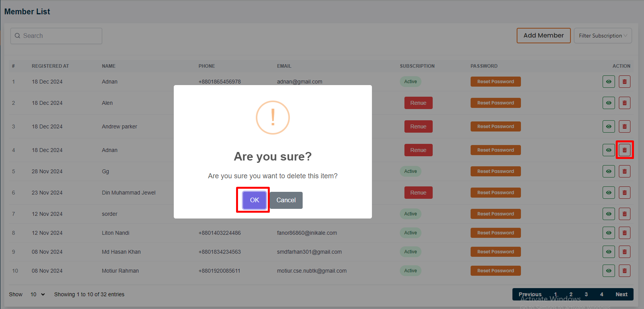The height and width of the screenshot is (309, 644).
Task: Go to page 3 in pagination
Action: (x=586, y=294)
